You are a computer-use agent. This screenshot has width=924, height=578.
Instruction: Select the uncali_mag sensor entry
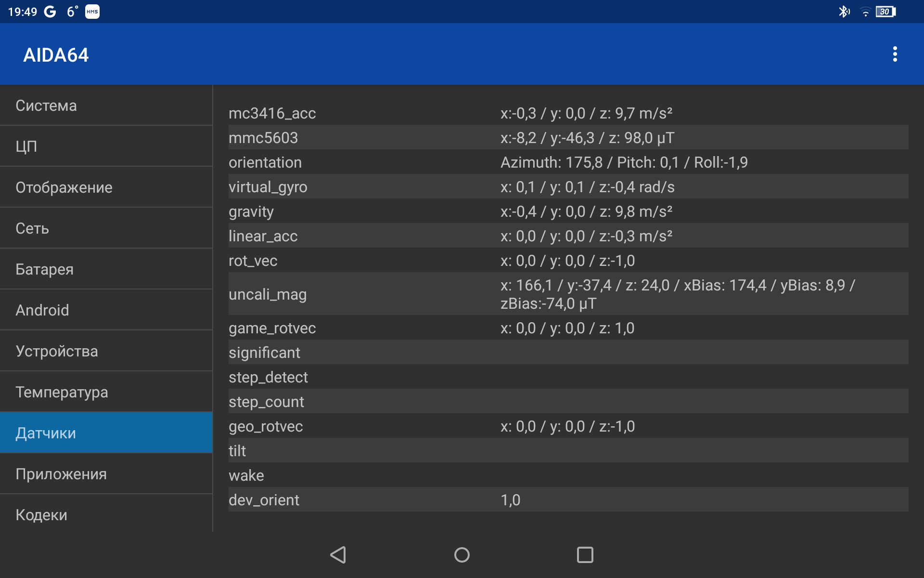[x=568, y=294]
